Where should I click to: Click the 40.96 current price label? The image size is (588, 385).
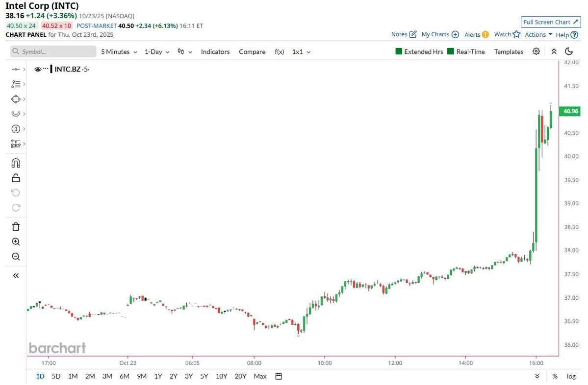[570, 111]
